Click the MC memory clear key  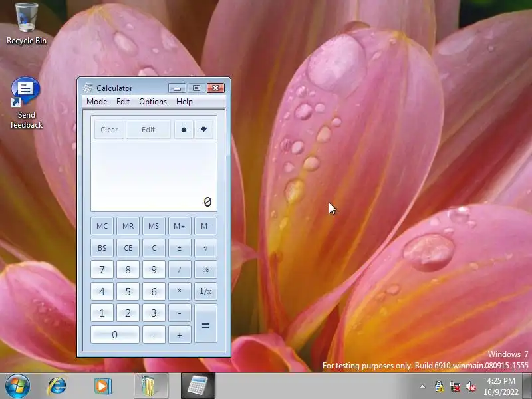pos(102,226)
